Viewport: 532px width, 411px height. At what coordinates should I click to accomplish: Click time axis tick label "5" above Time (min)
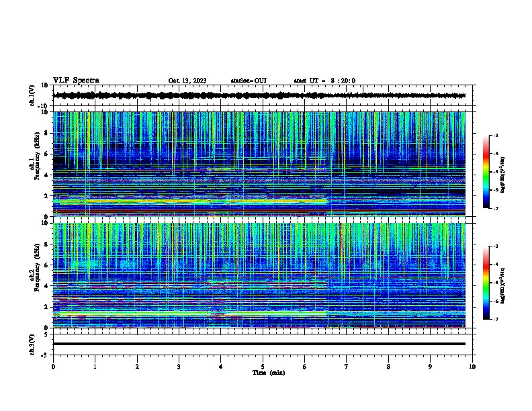pos(263,367)
